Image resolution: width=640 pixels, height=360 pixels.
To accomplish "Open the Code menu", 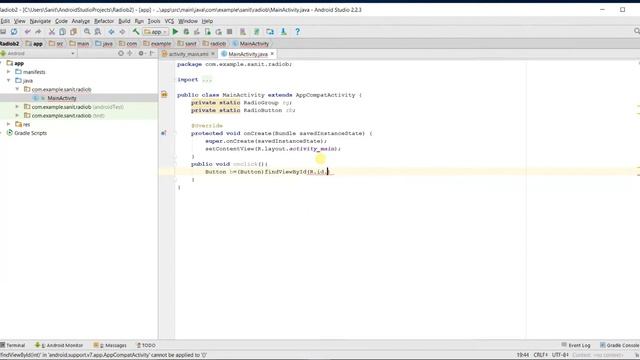I will 61,21.
